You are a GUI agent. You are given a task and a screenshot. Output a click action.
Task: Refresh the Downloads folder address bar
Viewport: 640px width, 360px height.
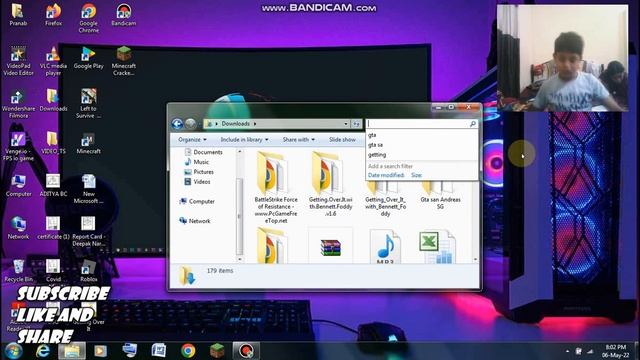tap(356, 124)
